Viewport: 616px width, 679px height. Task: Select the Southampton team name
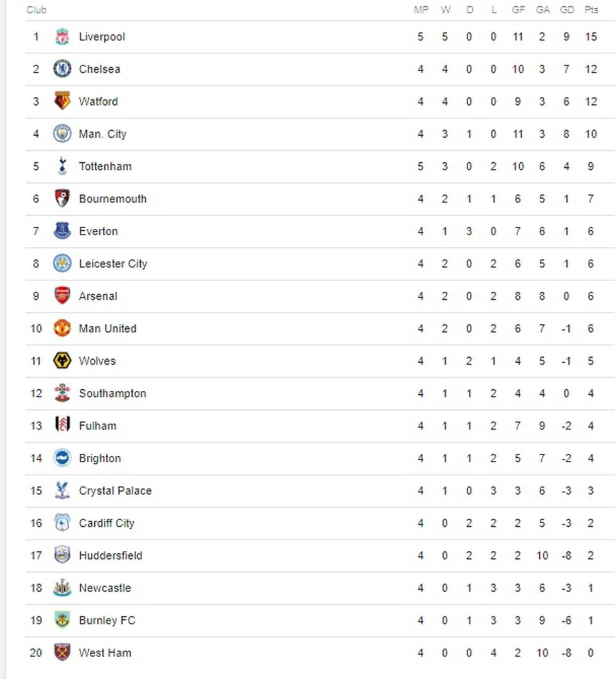(x=113, y=394)
